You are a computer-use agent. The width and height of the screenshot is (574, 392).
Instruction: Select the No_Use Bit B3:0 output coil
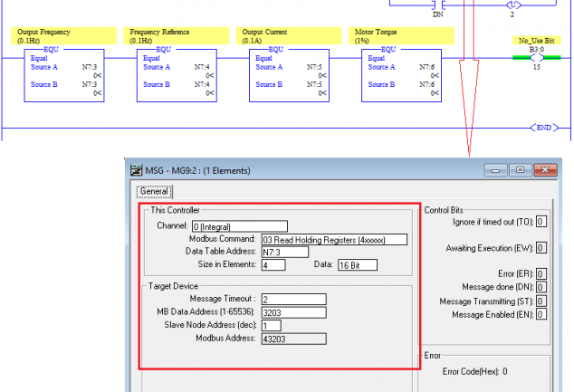(537, 57)
